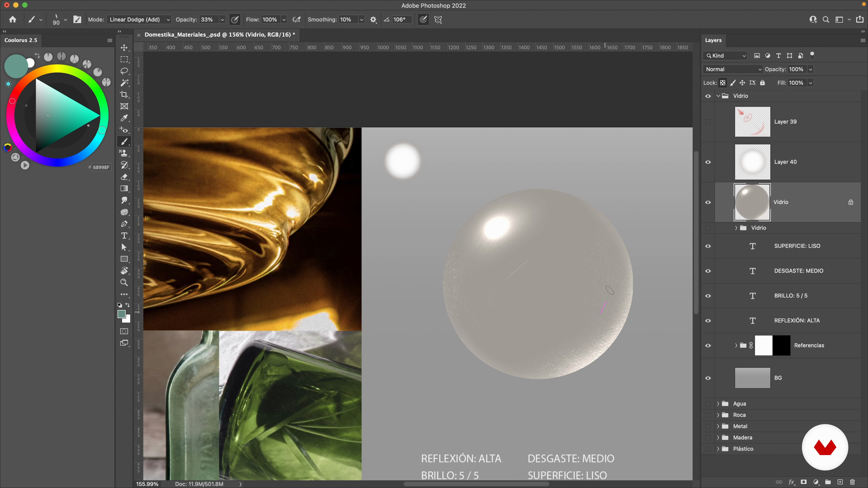Hide SUPERFICIE: LISO text layer

708,246
